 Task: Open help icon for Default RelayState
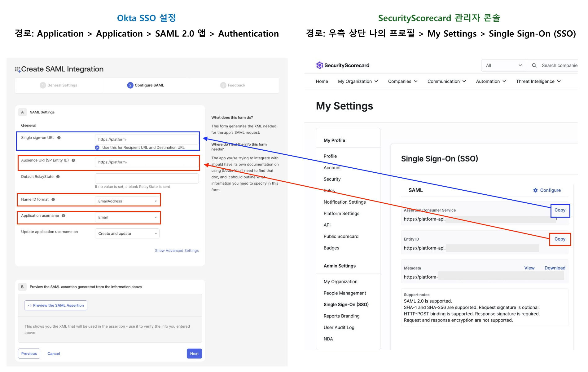[58, 177]
